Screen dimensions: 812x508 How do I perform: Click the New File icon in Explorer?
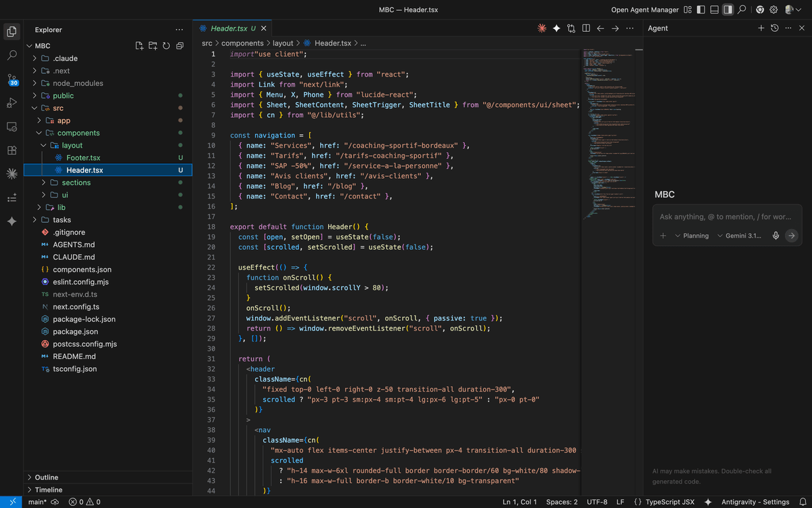tap(139, 46)
